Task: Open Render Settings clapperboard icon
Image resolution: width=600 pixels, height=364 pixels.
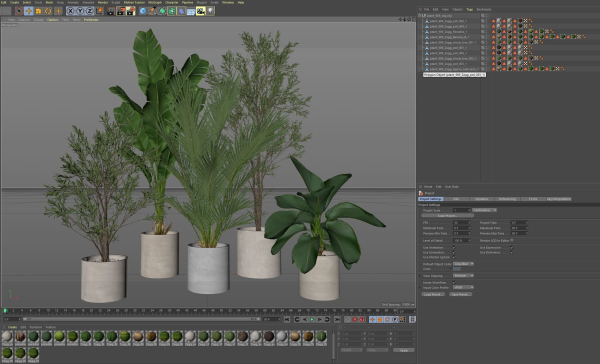Action: point(131,11)
